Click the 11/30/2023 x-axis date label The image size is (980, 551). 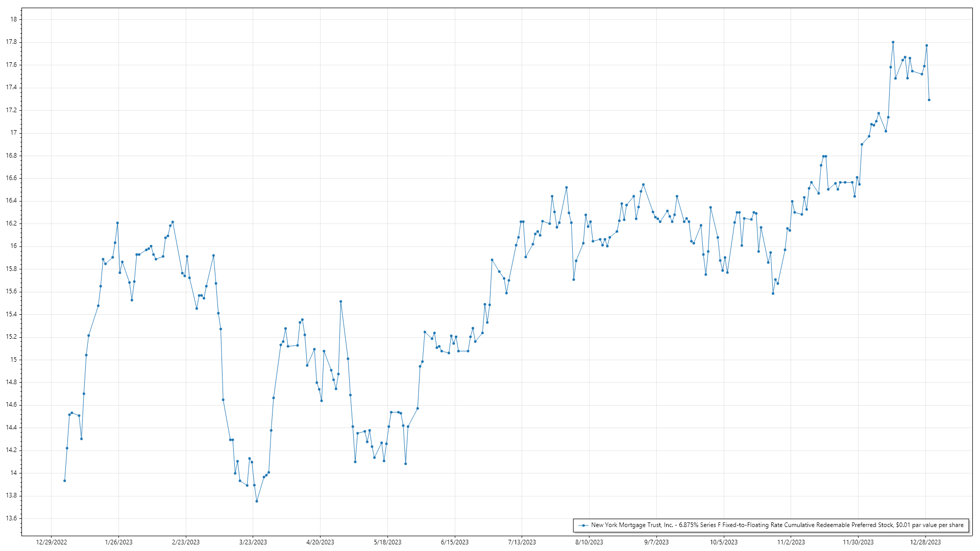coord(858,542)
